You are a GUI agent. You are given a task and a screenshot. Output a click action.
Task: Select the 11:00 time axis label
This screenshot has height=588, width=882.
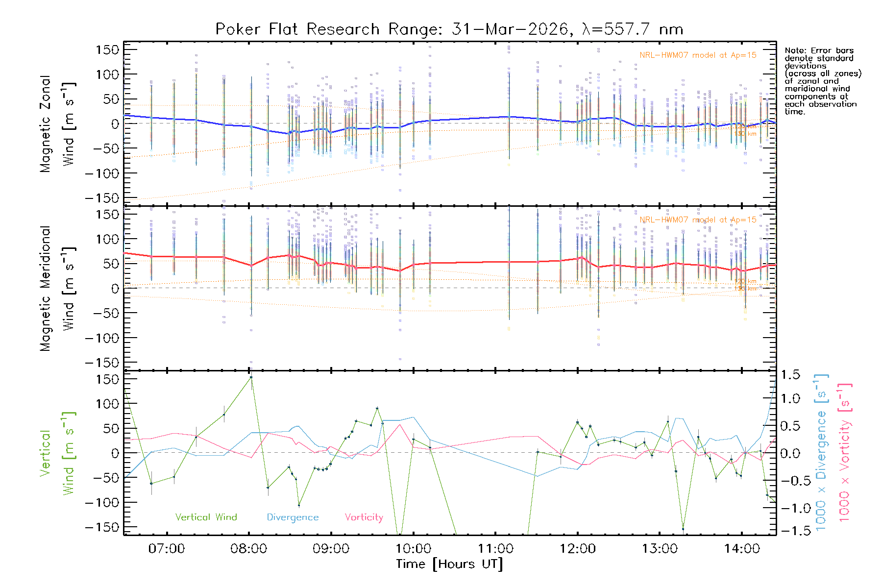tap(495, 548)
